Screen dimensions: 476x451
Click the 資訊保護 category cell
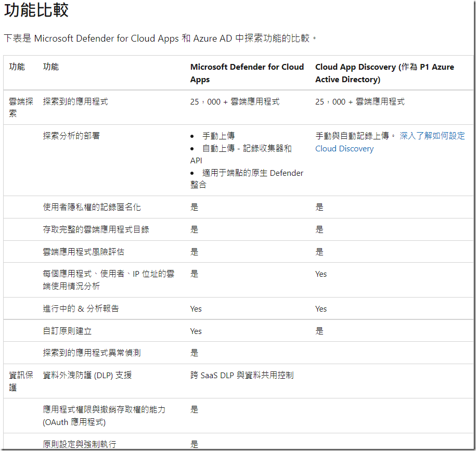point(21,381)
